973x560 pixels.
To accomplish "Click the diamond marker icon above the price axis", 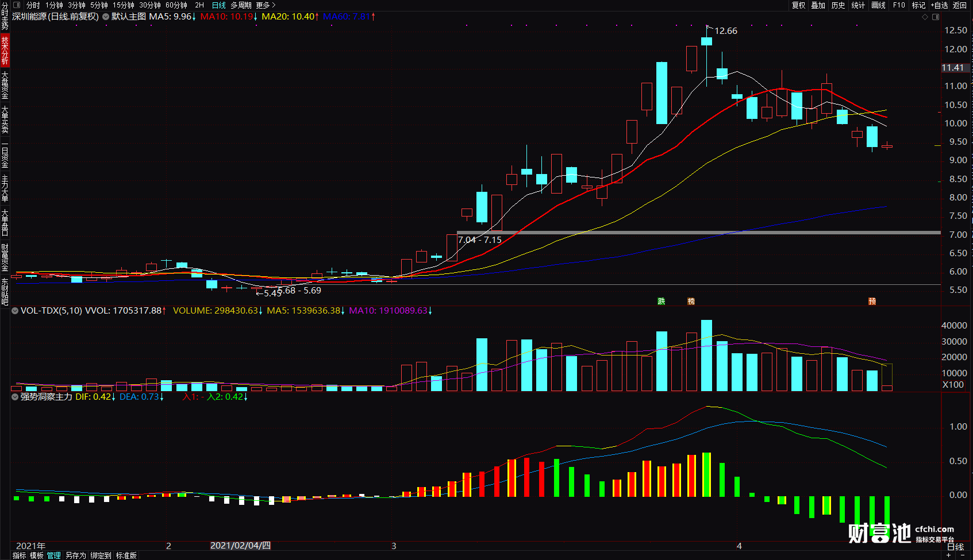I will [925, 17].
